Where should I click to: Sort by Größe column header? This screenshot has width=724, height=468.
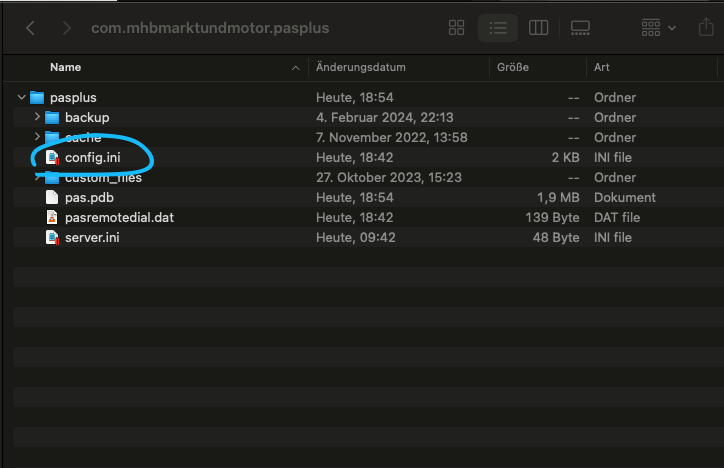(512, 68)
